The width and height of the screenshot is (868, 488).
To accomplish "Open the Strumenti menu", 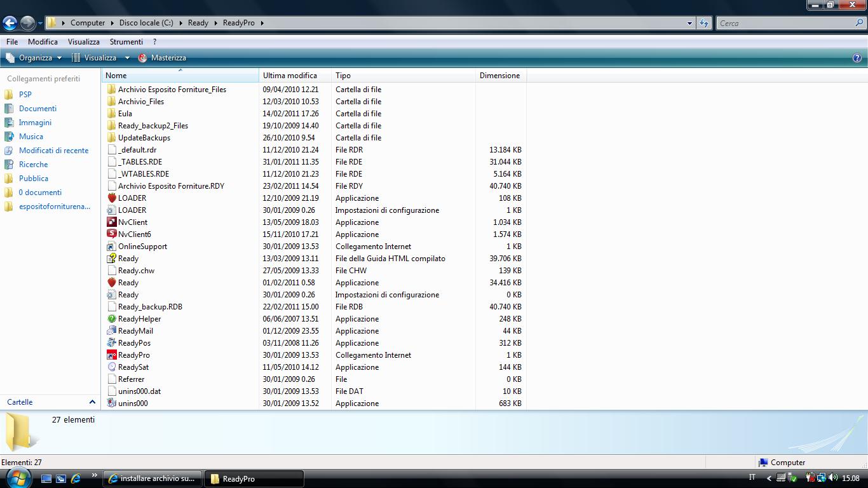I will (x=126, y=42).
